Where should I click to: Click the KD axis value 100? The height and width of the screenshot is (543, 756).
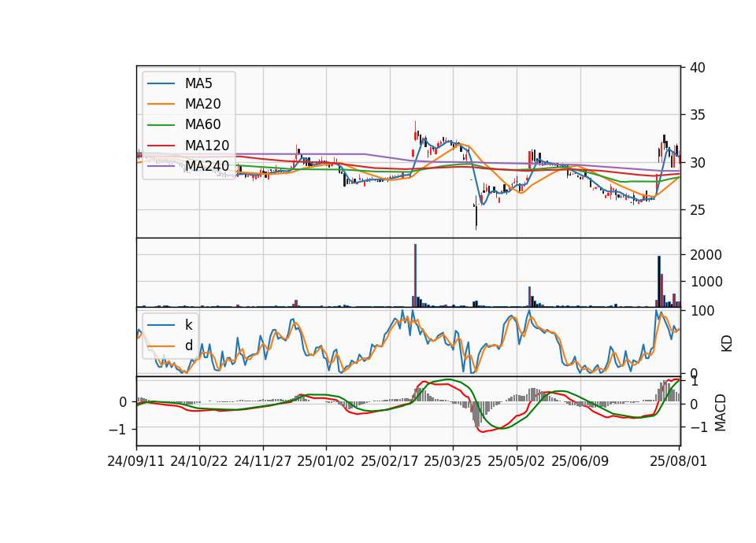(702, 311)
